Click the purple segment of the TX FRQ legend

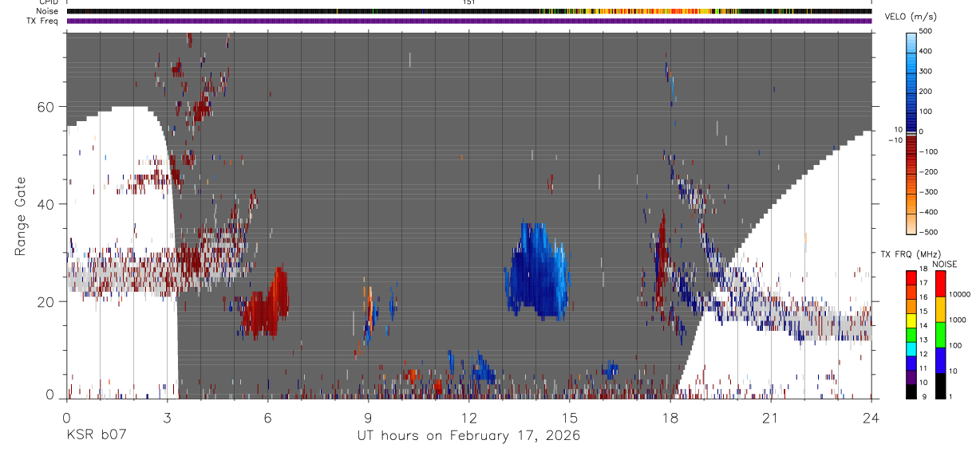(911, 377)
